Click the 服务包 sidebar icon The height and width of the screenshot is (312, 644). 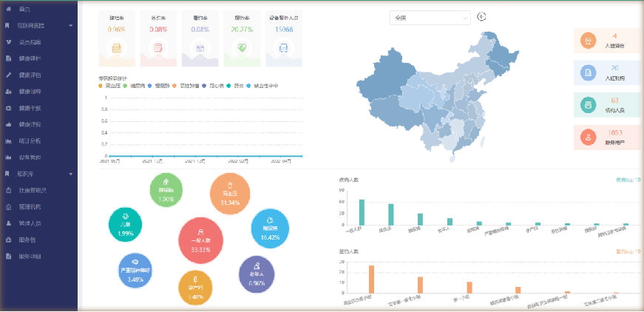pos(8,240)
